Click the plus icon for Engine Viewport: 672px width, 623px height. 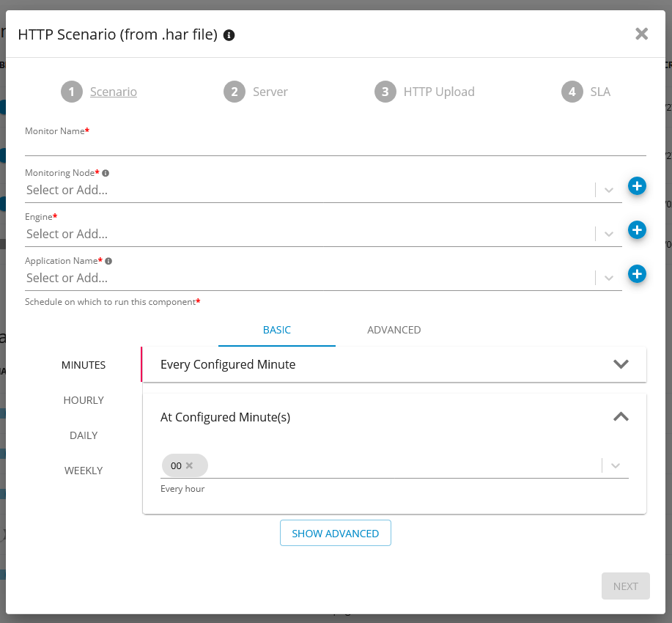pyautogui.click(x=637, y=230)
